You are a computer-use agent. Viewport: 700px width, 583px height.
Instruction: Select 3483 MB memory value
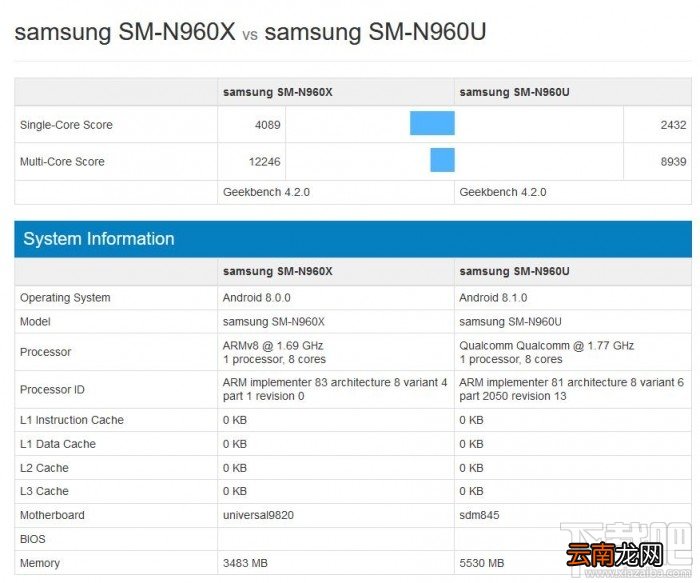pyautogui.click(x=245, y=563)
